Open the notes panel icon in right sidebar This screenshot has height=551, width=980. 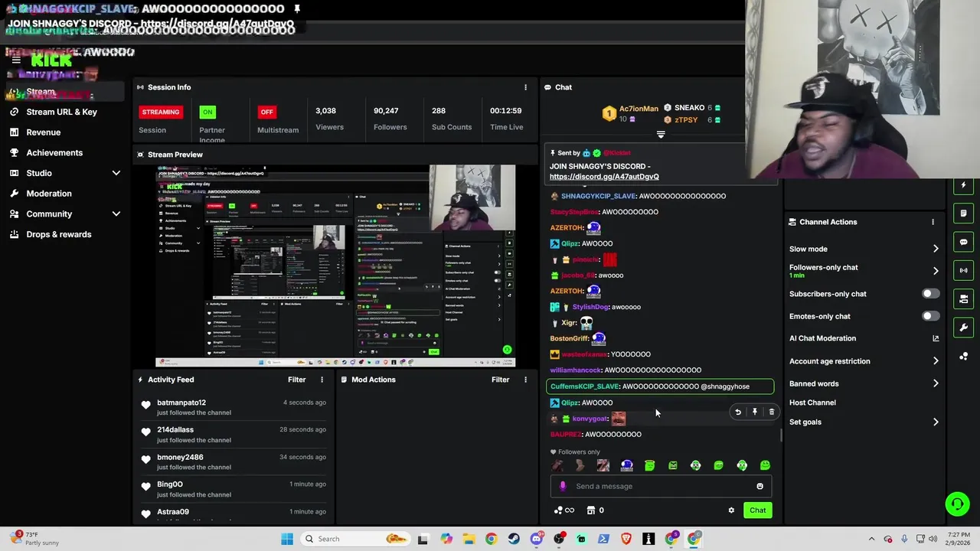click(964, 214)
